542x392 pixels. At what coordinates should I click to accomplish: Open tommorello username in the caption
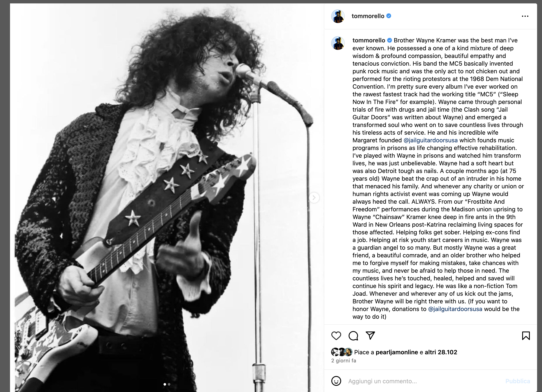pyautogui.click(x=369, y=40)
